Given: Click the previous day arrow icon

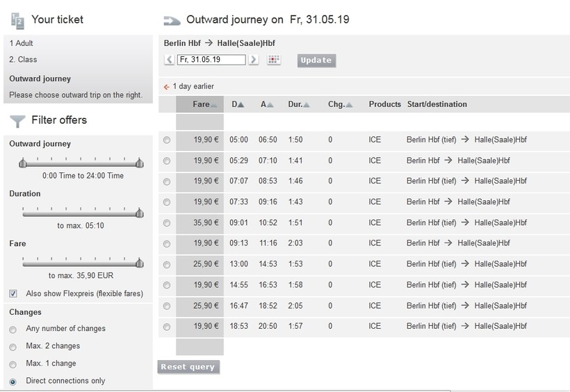Looking at the screenshot, I should point(170,60).
